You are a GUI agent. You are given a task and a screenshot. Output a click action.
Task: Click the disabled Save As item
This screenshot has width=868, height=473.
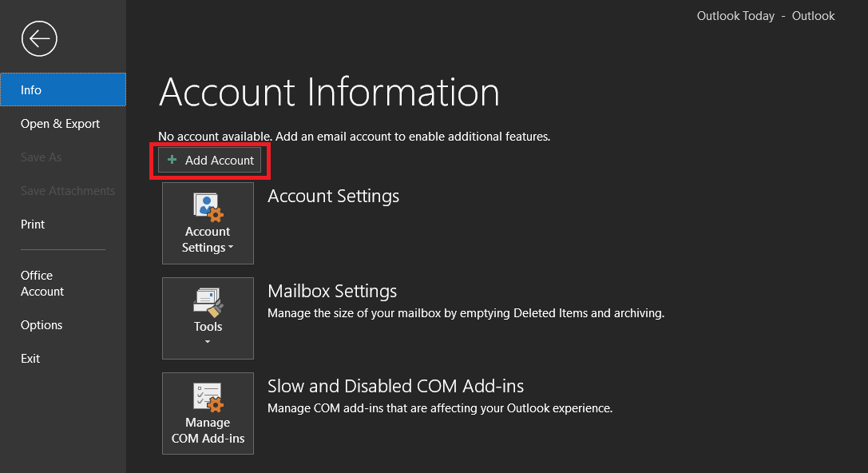41,157
